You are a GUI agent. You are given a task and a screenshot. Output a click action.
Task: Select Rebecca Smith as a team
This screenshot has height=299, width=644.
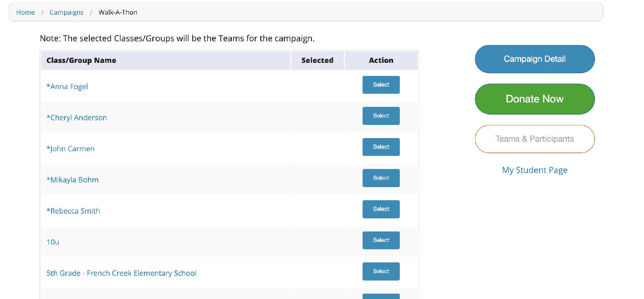click(x=381, y=209)
